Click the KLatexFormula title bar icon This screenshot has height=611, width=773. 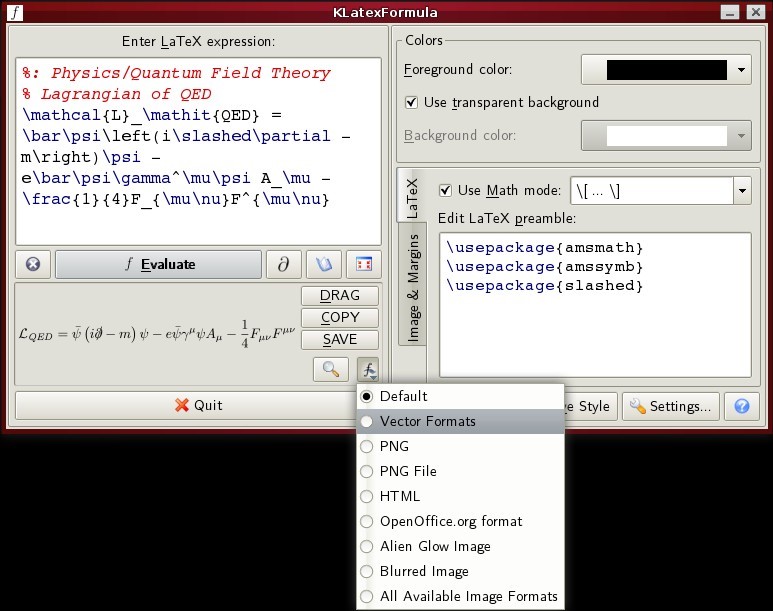click(x=17, y=13)
